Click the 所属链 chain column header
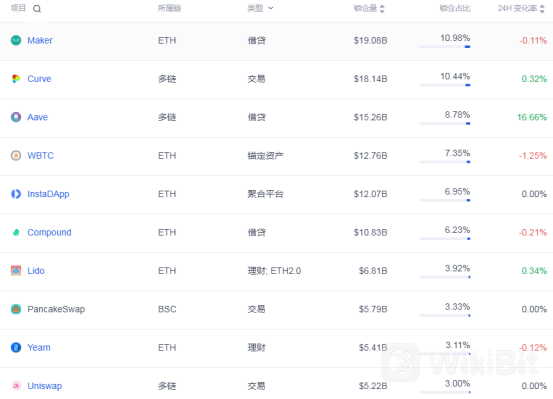 (169, 8)
